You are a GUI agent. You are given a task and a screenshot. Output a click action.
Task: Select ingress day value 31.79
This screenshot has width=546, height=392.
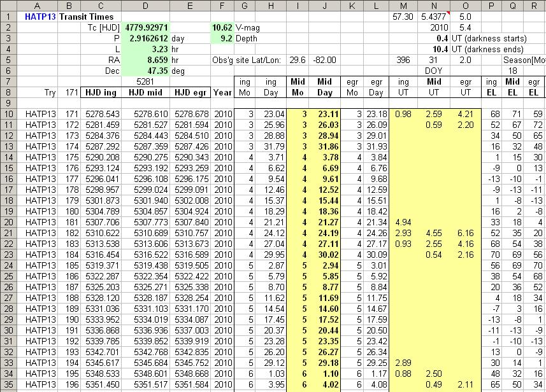[271, 146]
